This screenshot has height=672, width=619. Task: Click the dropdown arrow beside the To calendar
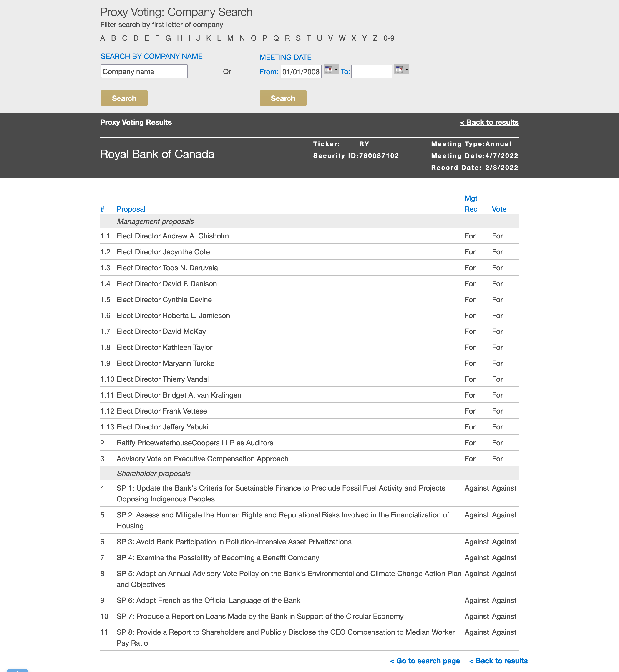[x=407, y=70]
